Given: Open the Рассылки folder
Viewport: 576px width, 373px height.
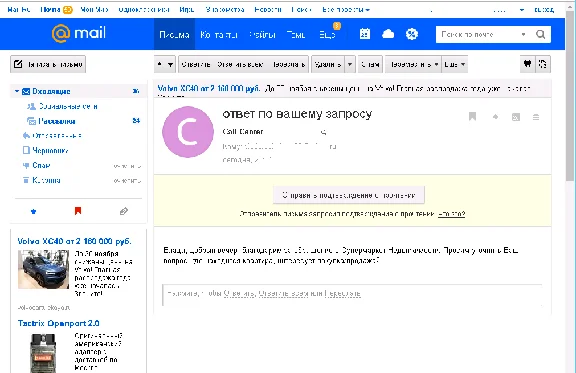Looking at the screenshot, I should point(57,121).
